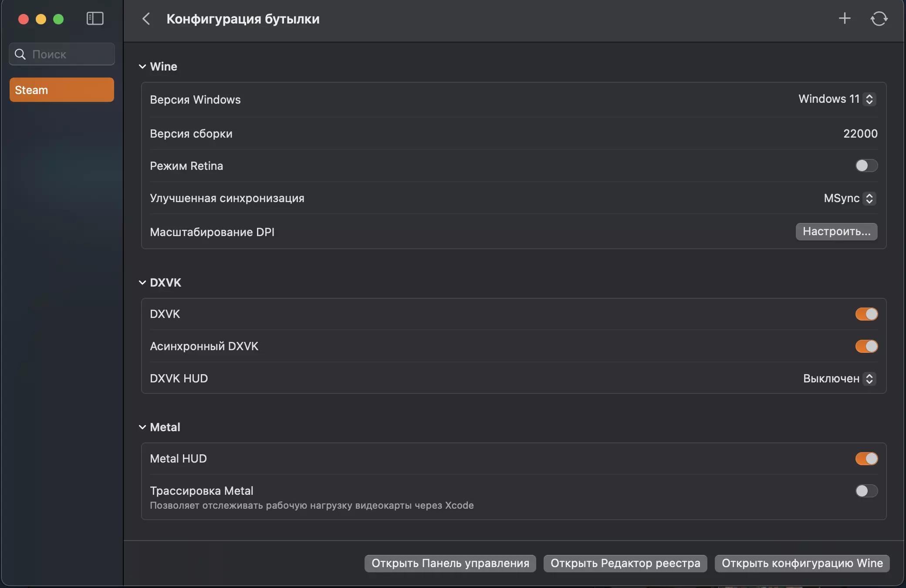Disable the Асинхронный DXVK toggle
This screenshot has width=906, height=588.
click(x=866, y=346)
